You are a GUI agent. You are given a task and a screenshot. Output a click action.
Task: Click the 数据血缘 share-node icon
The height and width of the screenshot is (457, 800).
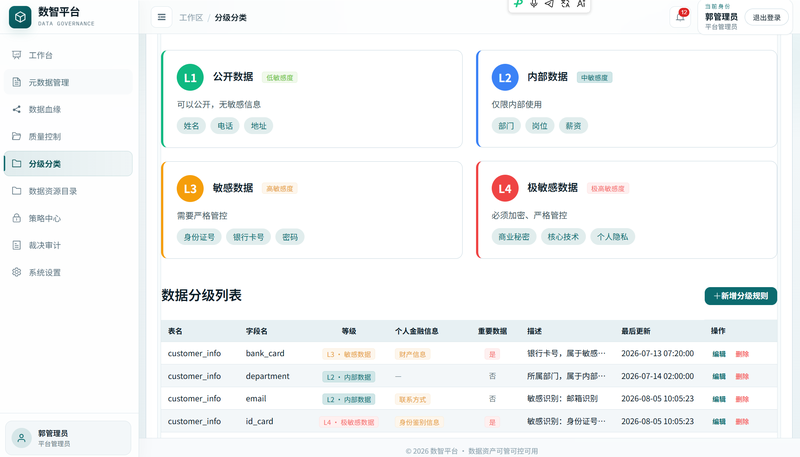point(16,109)
